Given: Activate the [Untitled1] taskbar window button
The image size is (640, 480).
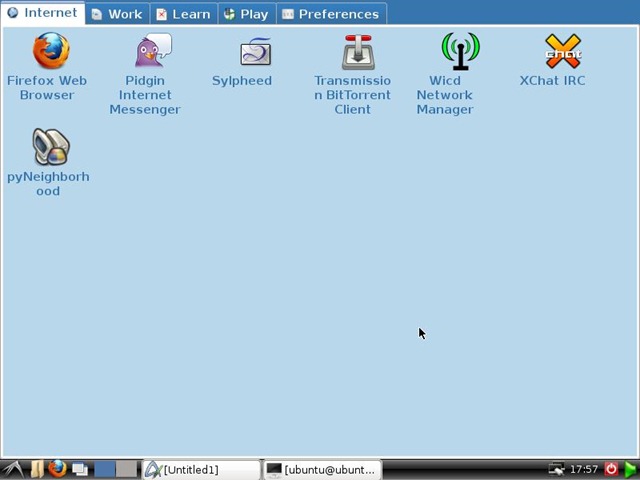Looking at the screenshot, I should tap(202, 470).
